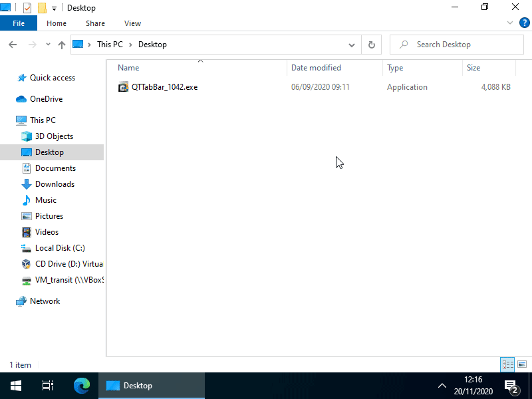
Task: Go up one folder level
Action: point(61,45)
